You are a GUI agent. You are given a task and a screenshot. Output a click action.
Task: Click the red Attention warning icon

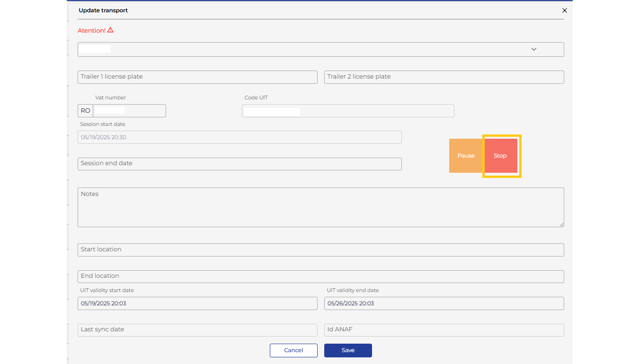[110, 30]
